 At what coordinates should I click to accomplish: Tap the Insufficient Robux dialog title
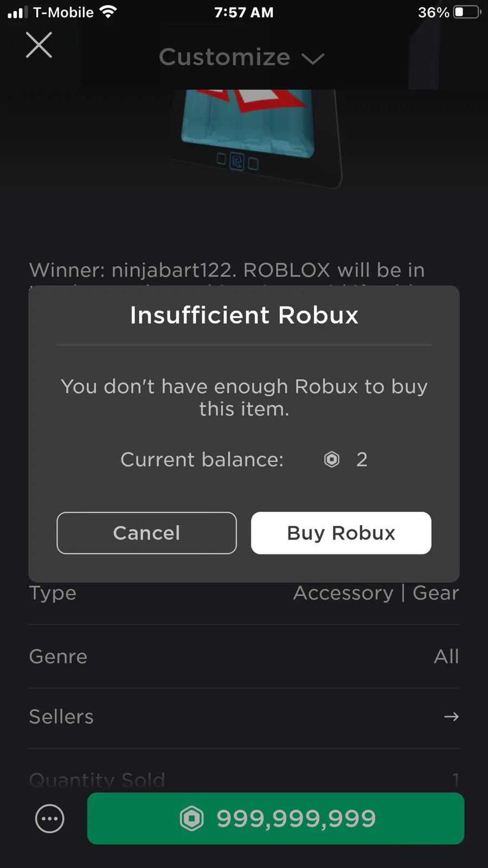pyautogui.click(x=244, y=315)
